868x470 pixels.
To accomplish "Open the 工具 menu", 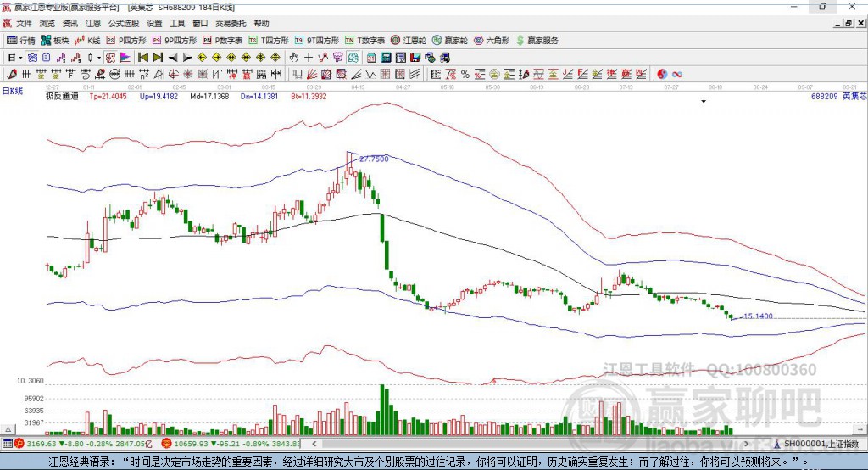I will 177,23.
